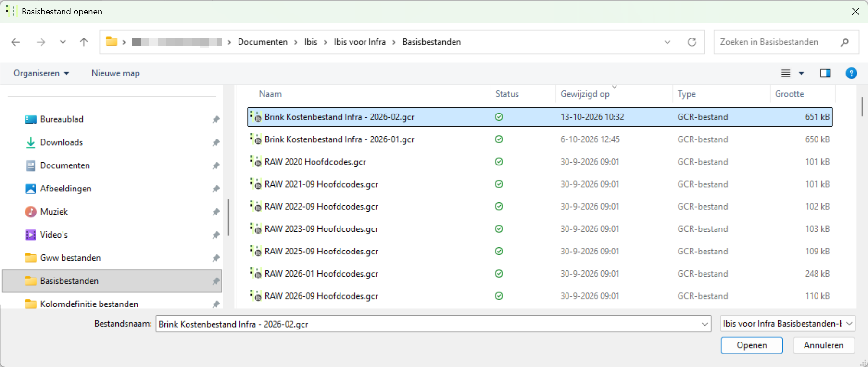The height and width of the screenshot is (367, 868).
Task: Open Documenten in the sidebar
Action: point(65,165)
